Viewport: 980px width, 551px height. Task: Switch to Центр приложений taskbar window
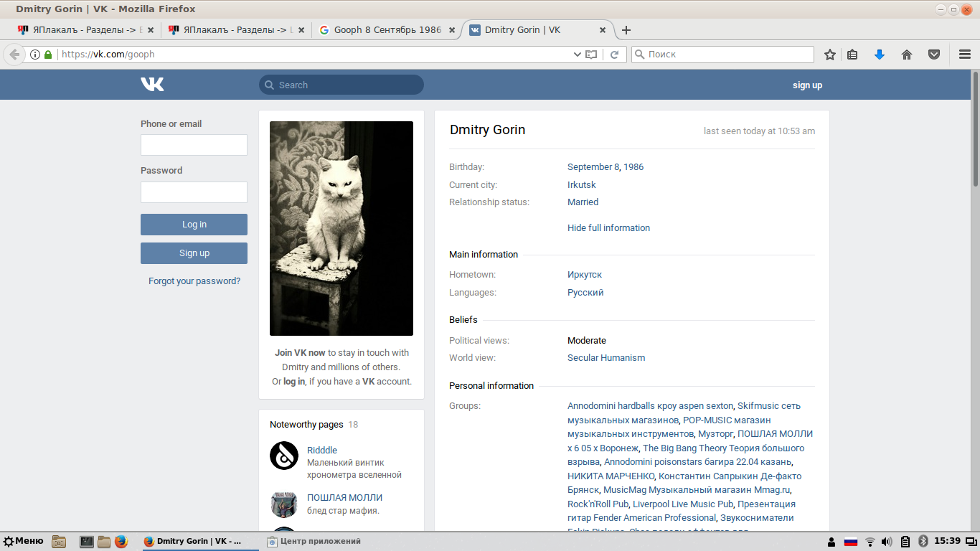click(314, 542)
